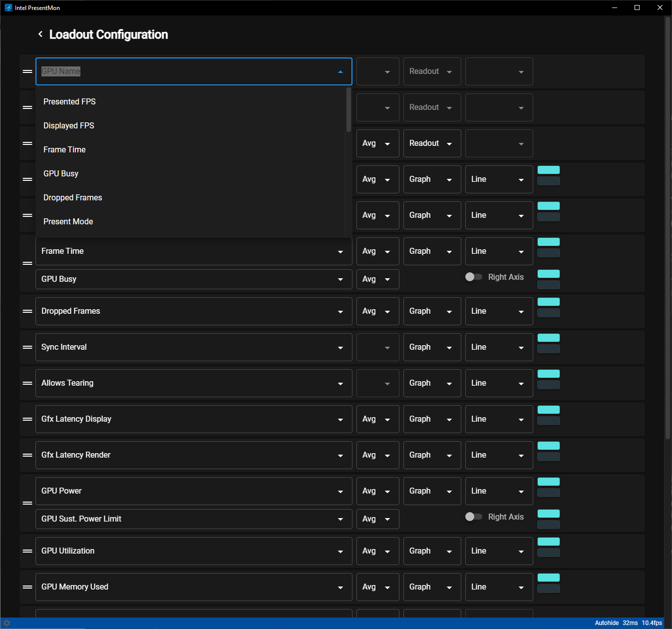Open Avg stat dropdown for GPU Utilization
Viewport: 672px width, 629px height.
378,551
